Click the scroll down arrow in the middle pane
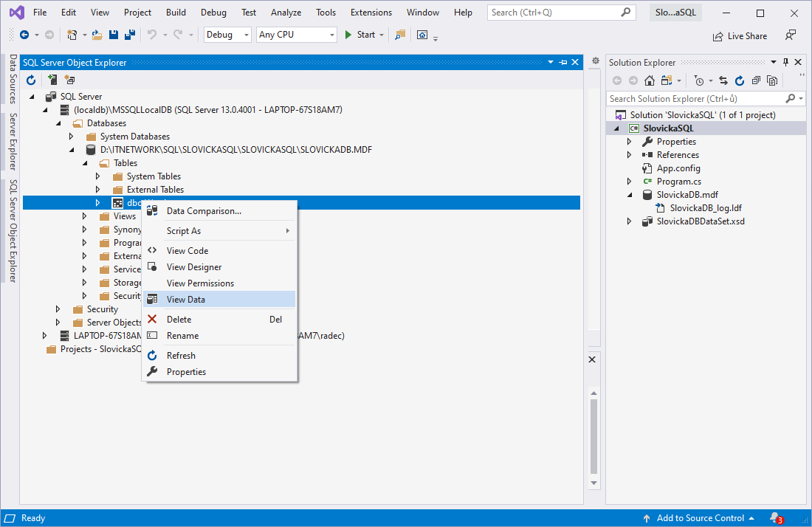This screenshot has width=812, height=527. tap(593, 483)
